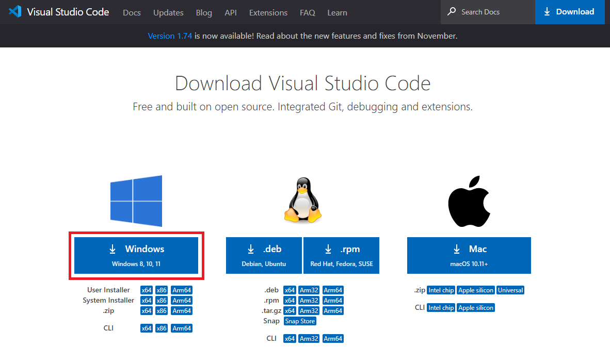Click the Windows 'User Installer' label

coord(108,290)
